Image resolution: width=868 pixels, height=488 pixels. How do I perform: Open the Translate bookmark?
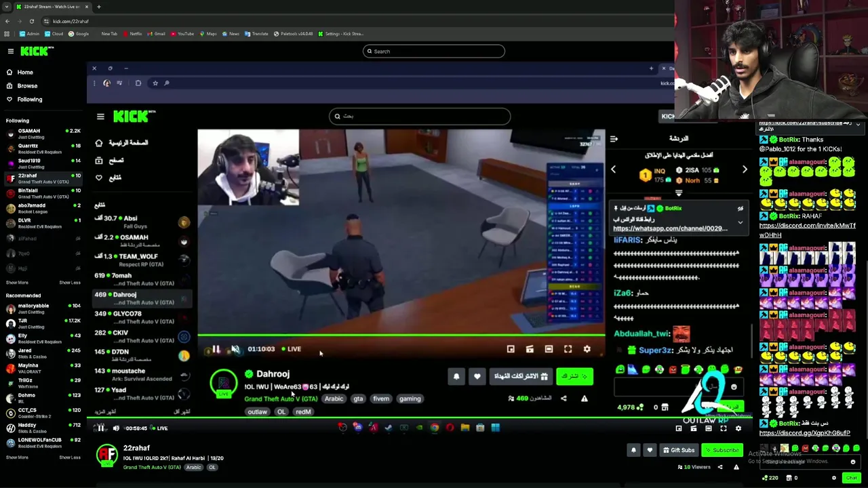click(257, 34)
